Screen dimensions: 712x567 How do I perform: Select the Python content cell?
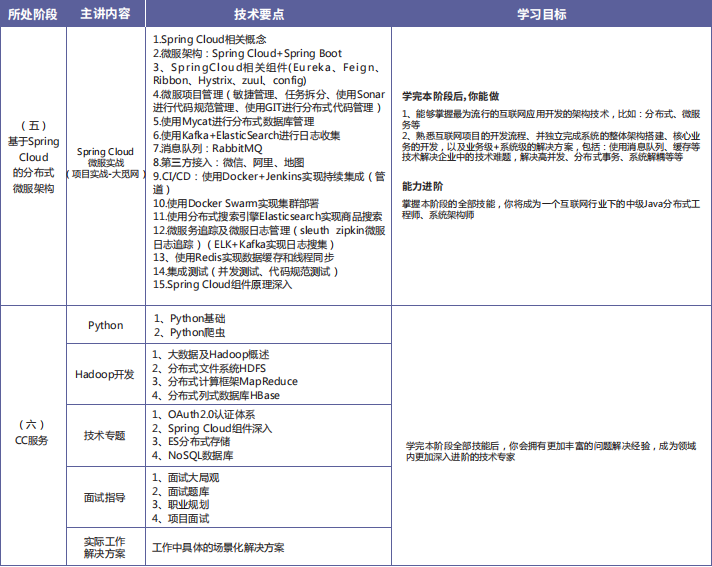[x=105, y=325]
